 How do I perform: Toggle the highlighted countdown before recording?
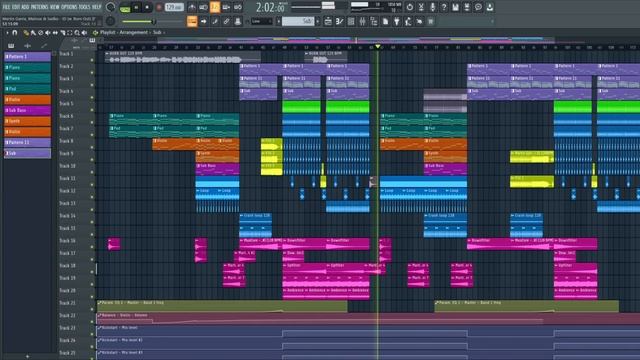point(215,7)
